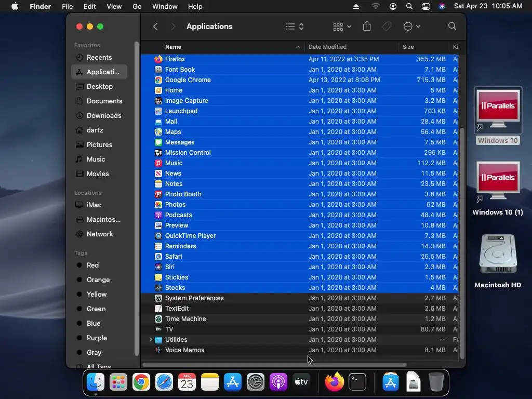Click the Blue tag in the sidebar
The width and height of the screenshot is (532, 399).
99,323
